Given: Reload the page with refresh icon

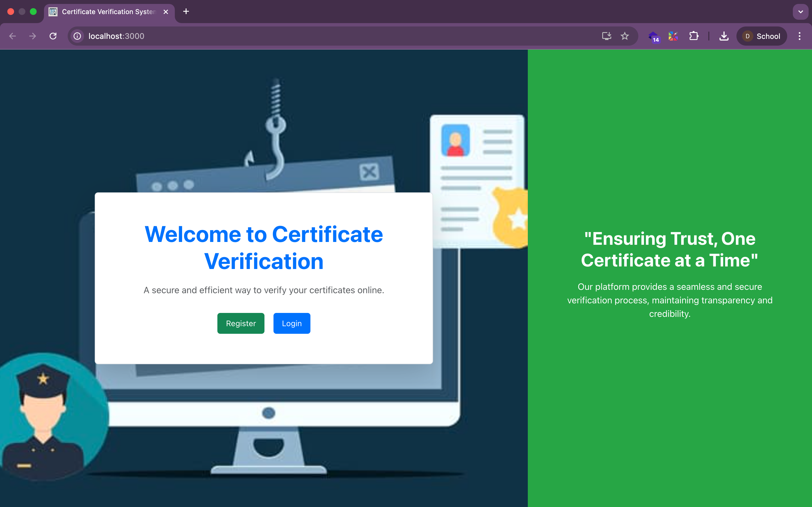Looking at the screenshot, I should [53, 36].
